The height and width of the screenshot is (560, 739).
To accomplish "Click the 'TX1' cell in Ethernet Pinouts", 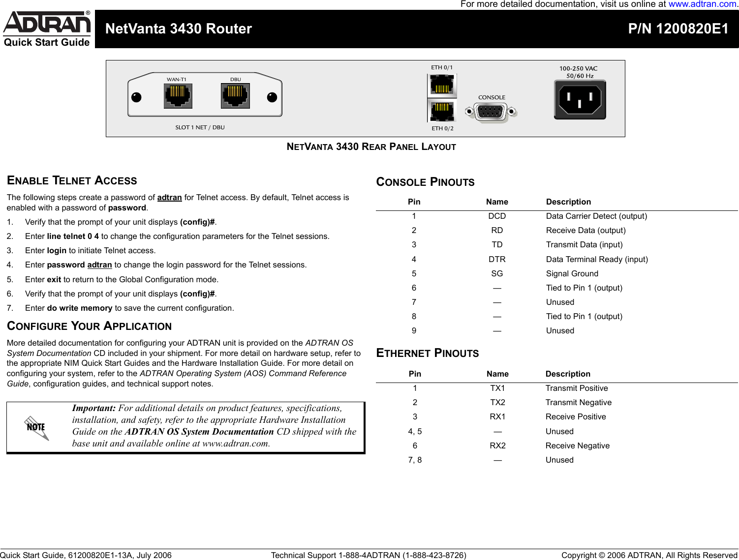I will (497, 388).
